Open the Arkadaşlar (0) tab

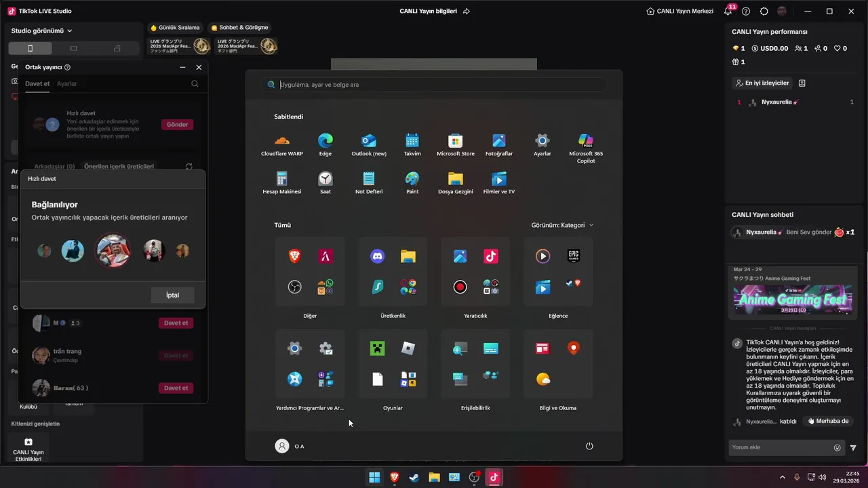click(54, 166)
